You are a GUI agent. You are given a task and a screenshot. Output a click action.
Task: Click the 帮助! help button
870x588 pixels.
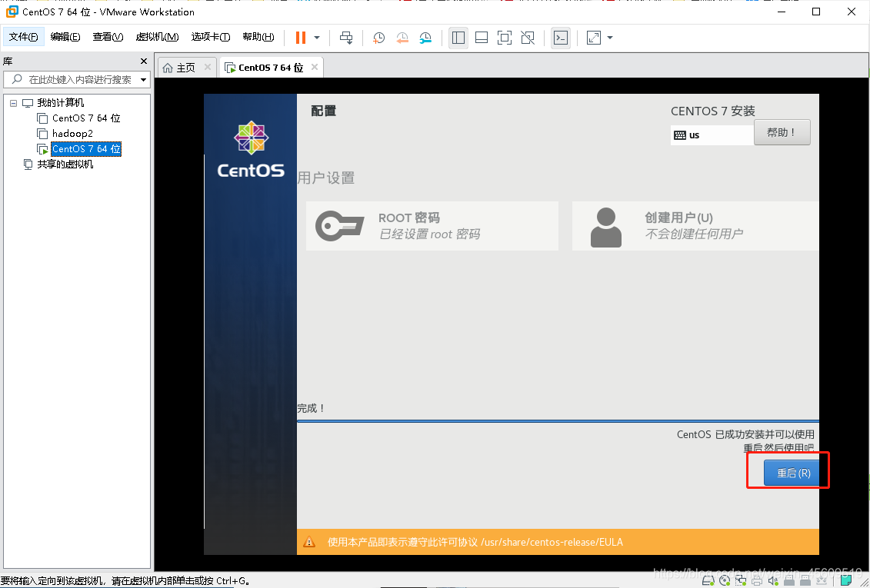(782, 132)
